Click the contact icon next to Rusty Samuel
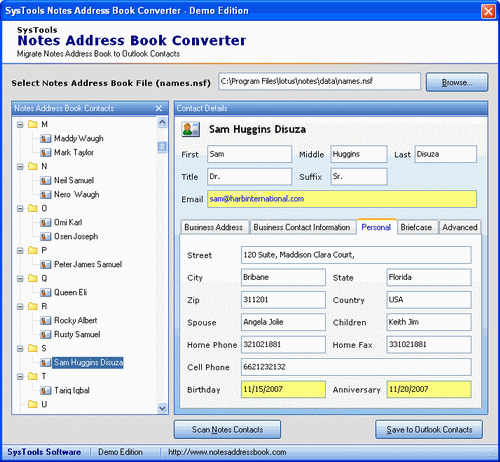 point(45,334)
